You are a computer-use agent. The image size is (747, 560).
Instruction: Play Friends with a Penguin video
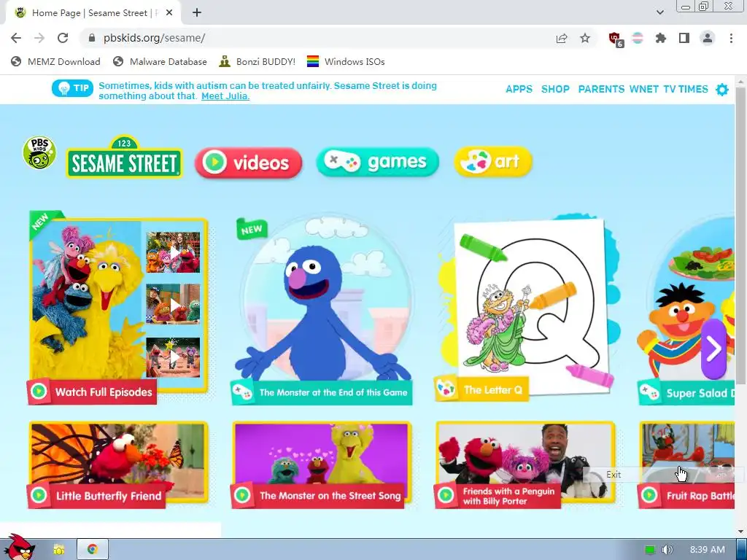(525, 464)
